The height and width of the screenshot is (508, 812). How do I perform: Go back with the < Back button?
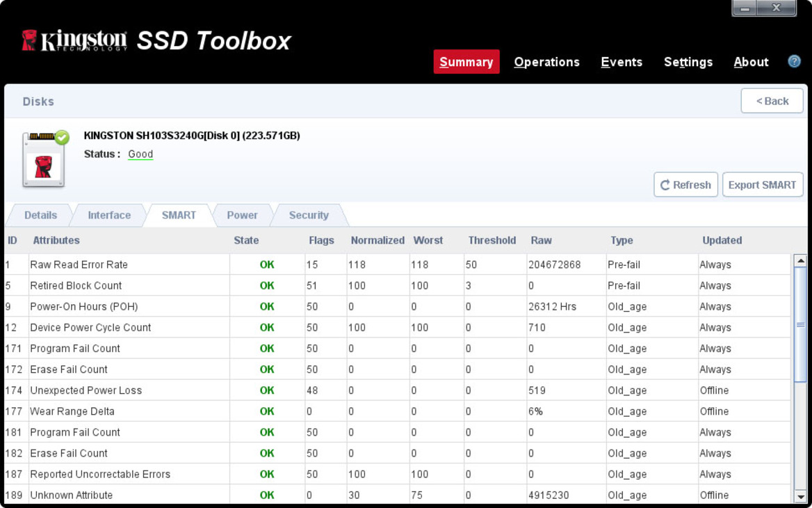[x=772, y=101]
